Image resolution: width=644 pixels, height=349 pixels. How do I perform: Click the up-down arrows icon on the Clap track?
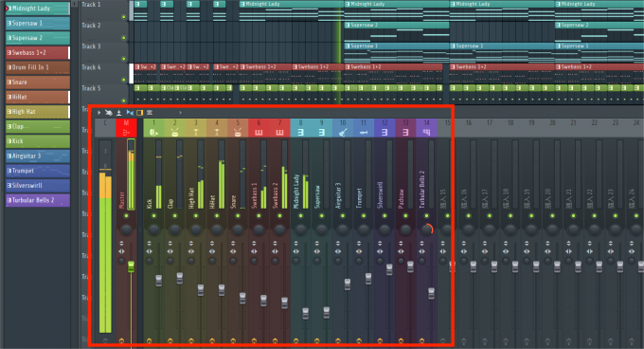click(x=170, y=244)
